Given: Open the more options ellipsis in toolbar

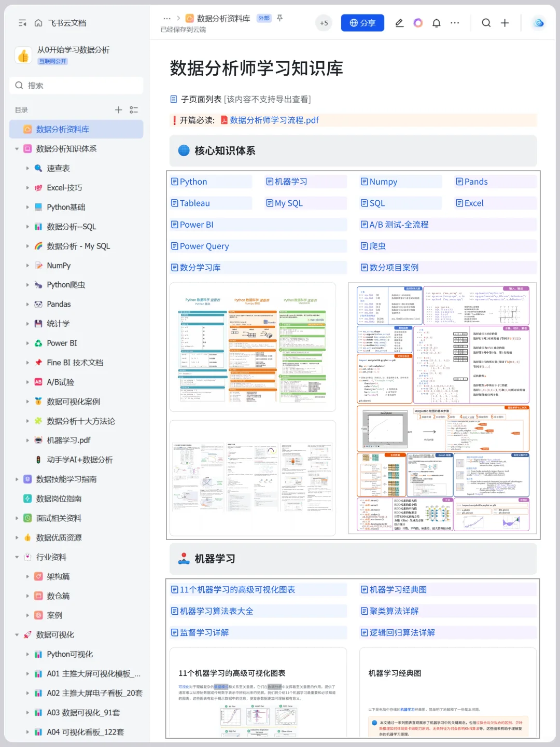Looking at the screenshot, I should pos(455,23).
